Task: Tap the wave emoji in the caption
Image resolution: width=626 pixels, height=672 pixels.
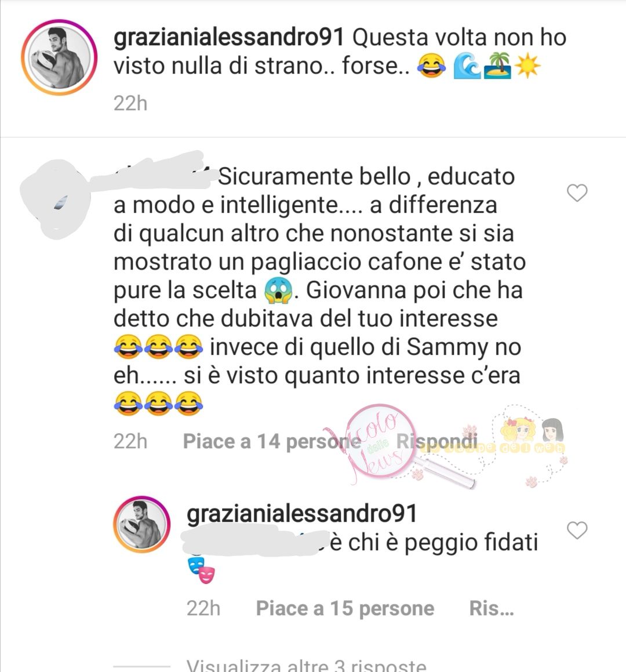Action: pyautogui.click(x=467, y=66)
